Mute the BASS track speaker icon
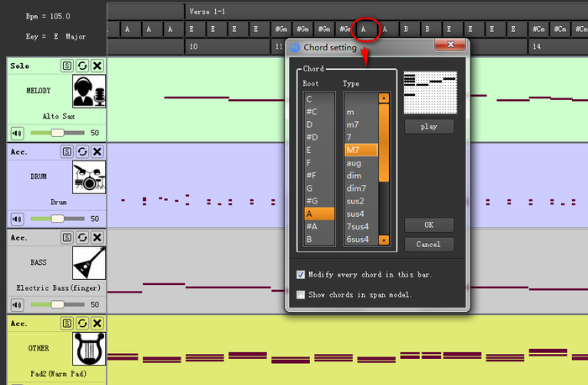588x385 pixels. (x=17, y=304)
